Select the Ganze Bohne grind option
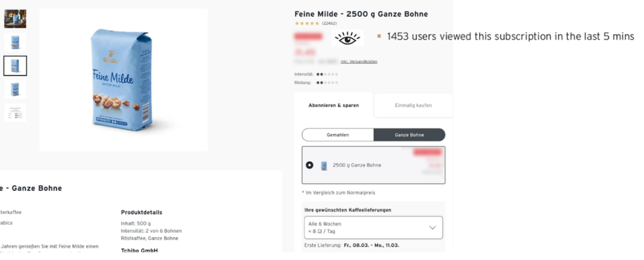The height and width of the screenshot is (260, 644). coord(409,135)
